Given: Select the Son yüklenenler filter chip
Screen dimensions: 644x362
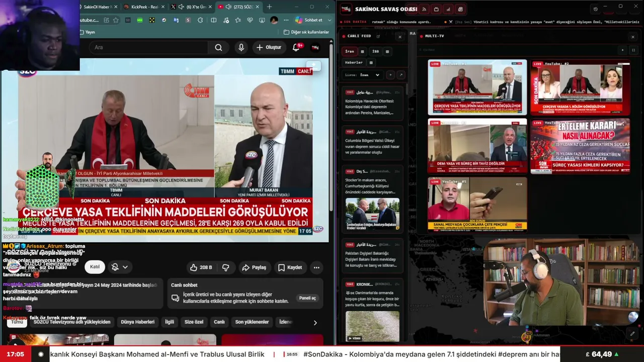Looking at the screenshot, I should pos(252,322).
